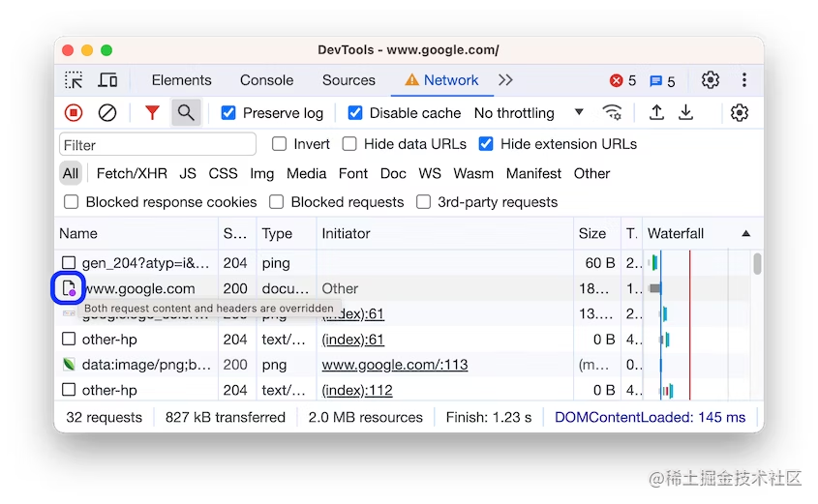Show more DevTools tabs chevron
This screenshot has width=818, height=504.
(505, 79)
